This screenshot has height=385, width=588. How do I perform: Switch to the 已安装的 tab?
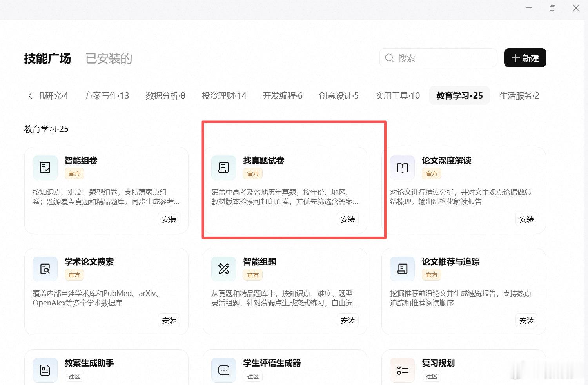click(109, 58)
